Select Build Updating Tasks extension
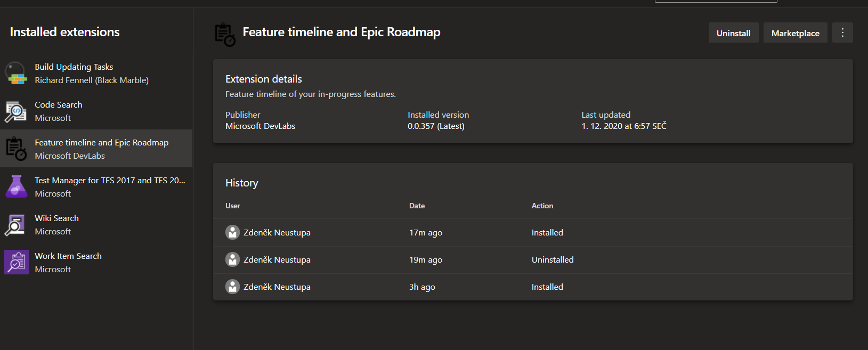 pyautogui.click(x=96, y=73)
